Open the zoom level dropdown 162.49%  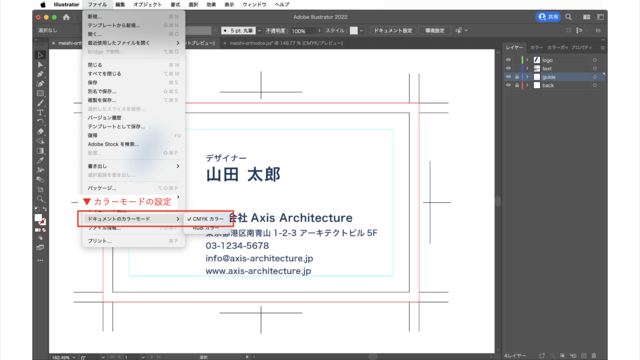click(74, 358)
